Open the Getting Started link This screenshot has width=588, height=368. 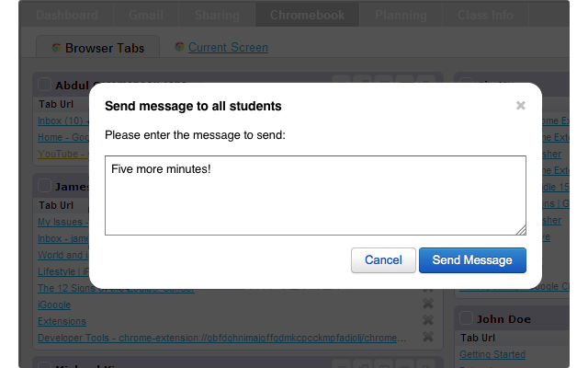pos(492,354)
